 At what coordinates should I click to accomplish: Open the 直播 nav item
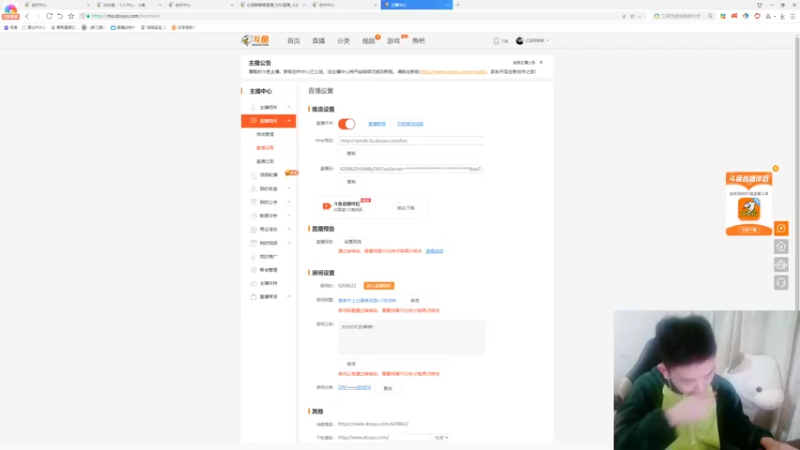pos(318,41)
